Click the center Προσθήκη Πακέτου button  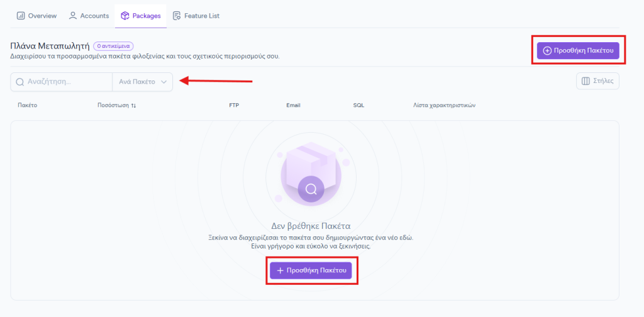(x=311, y=270)
